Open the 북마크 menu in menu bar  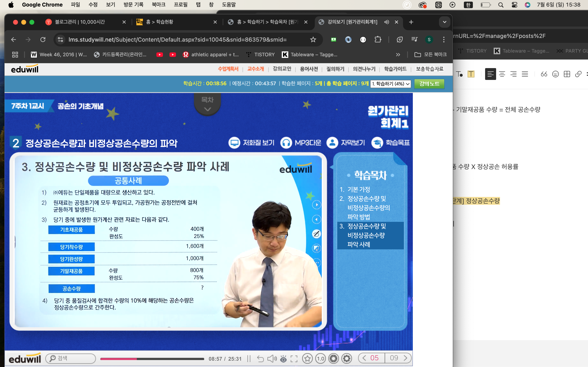click(x=158, y=5)
